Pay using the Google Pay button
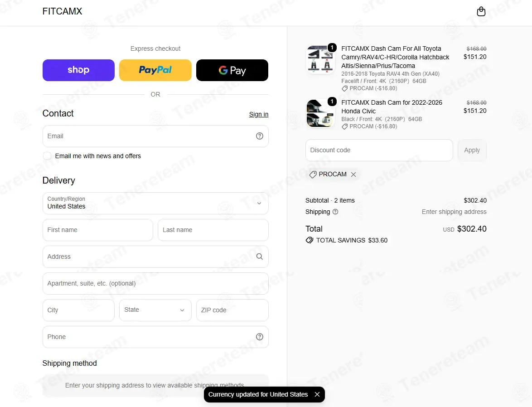This screenshot has height=407, width=532. point(232,70)
